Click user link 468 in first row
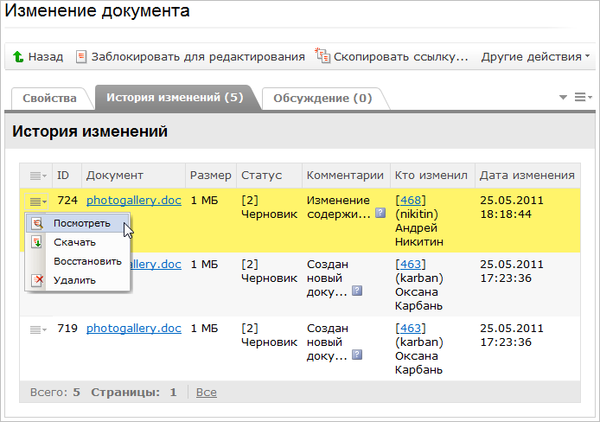 click(409, 200)
